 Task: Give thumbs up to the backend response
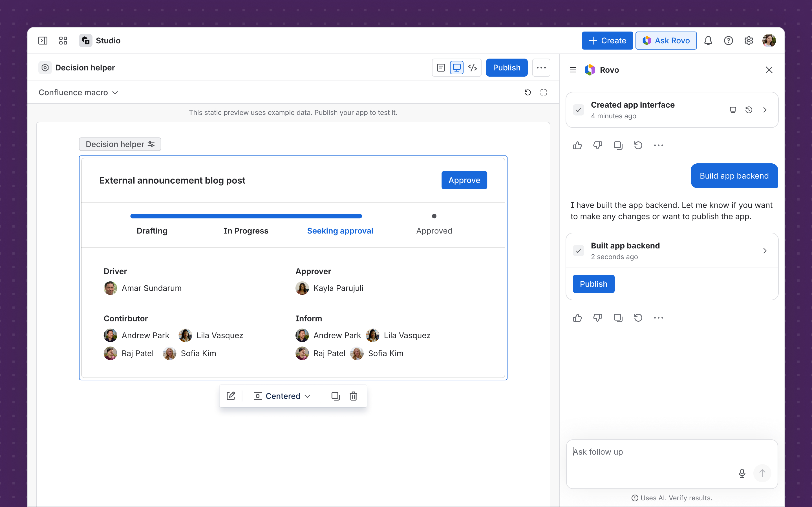[x=577, y=317]
